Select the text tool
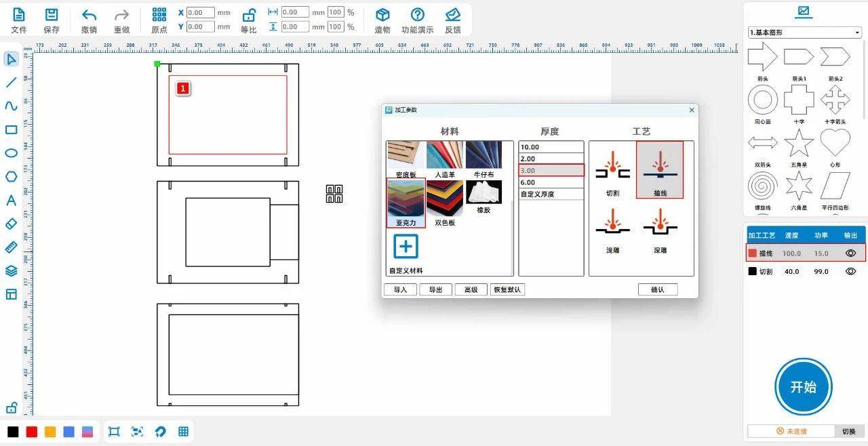Screen dimensions: 868x446 (11, 200)
